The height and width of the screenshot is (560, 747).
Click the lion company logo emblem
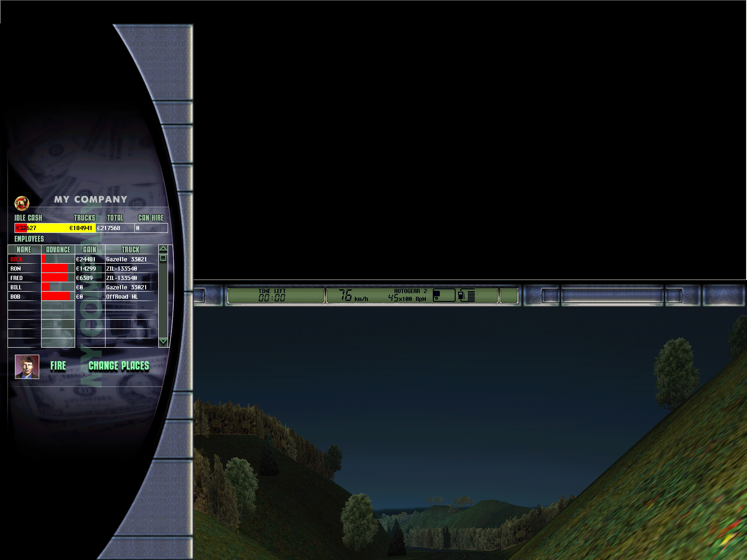[22, 203]
